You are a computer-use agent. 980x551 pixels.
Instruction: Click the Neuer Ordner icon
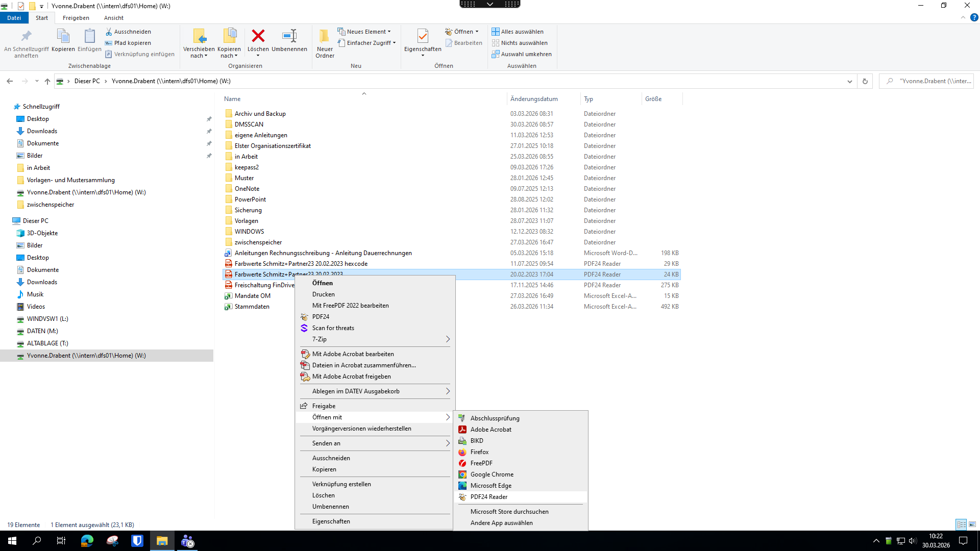click(325, 36)
